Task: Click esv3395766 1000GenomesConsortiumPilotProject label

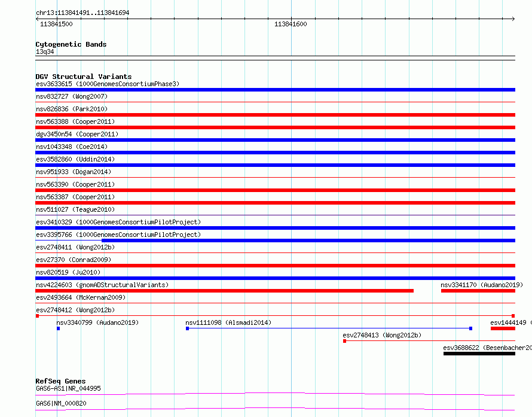Action: [118, 235]
